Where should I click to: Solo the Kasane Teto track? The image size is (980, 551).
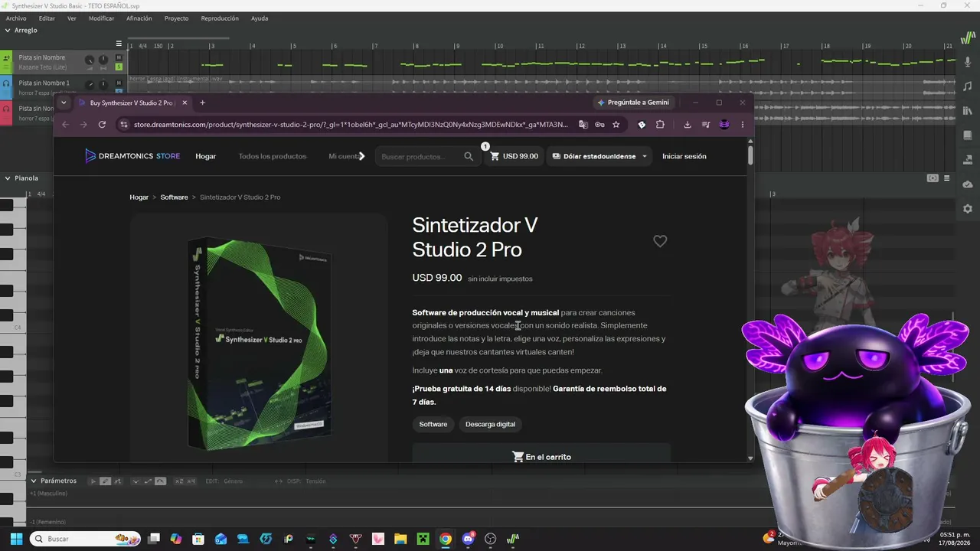pos(119,67)
